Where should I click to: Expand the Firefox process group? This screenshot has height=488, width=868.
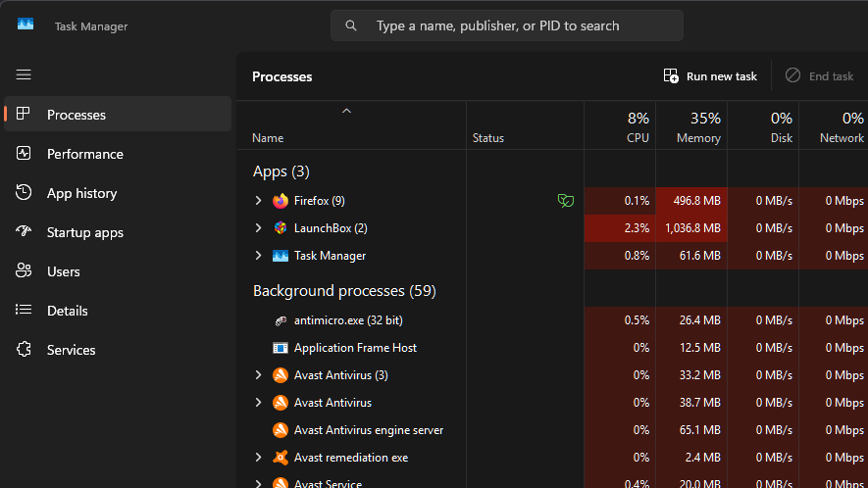[x=258, y=201]
